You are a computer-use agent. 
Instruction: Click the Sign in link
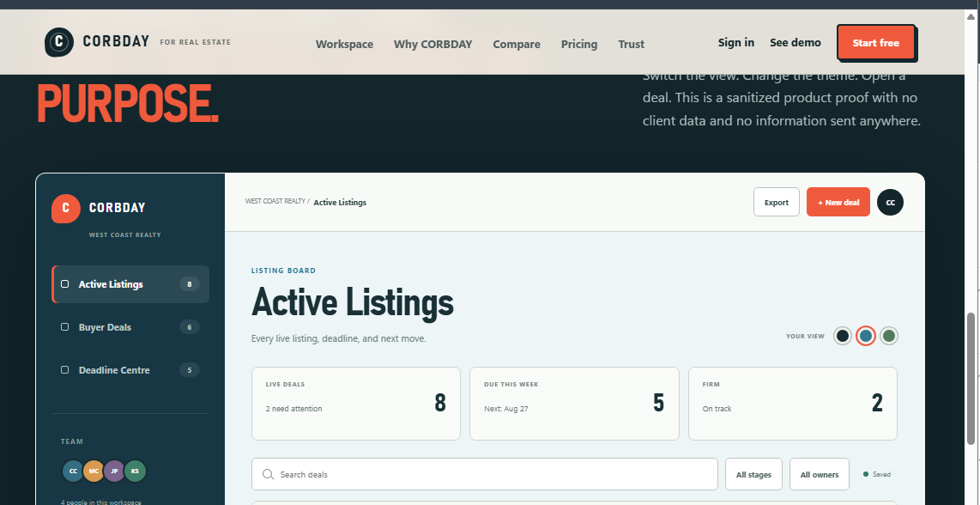click(x=736, y=43)
